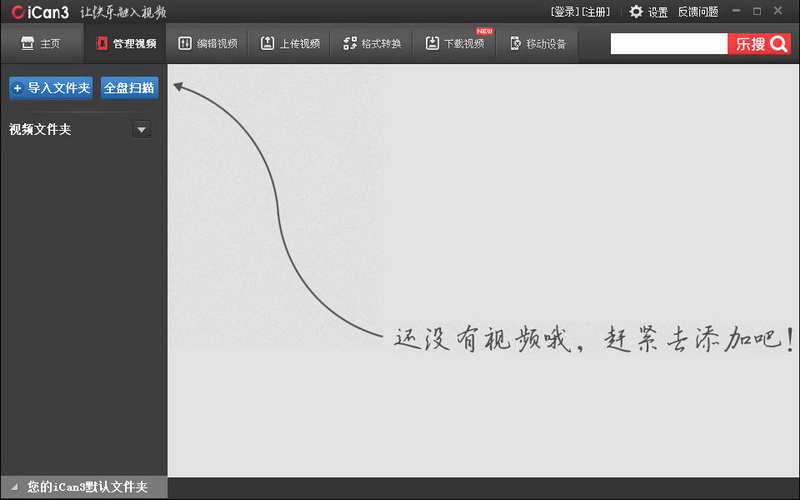This screenshot has width=800, height=500.
Task: Click the 导入文件夹 button
Action: coord(51,88)
